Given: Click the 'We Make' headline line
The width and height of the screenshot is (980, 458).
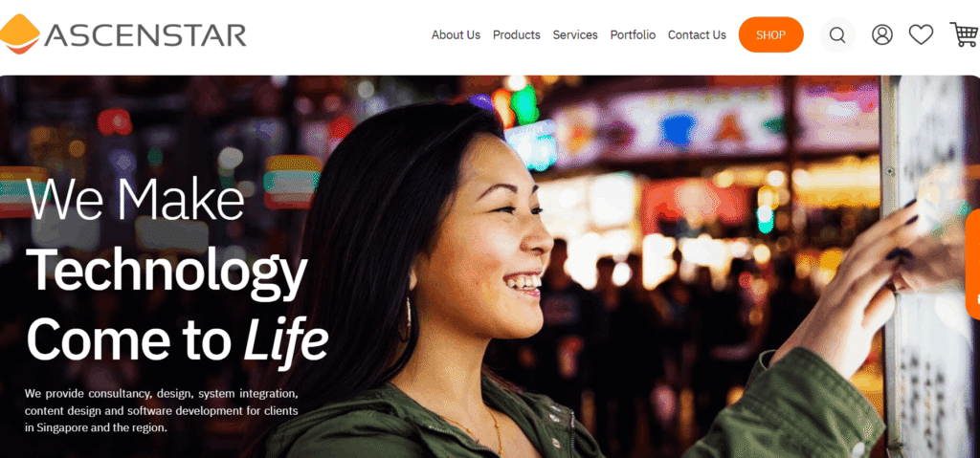Looking at the screenshot, I should 135,199.
